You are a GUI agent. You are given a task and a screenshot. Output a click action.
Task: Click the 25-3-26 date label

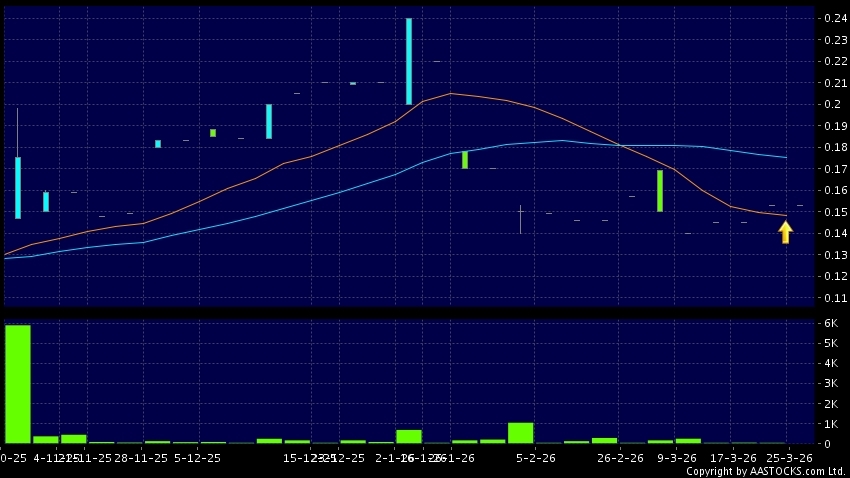[x=789, y=458]
